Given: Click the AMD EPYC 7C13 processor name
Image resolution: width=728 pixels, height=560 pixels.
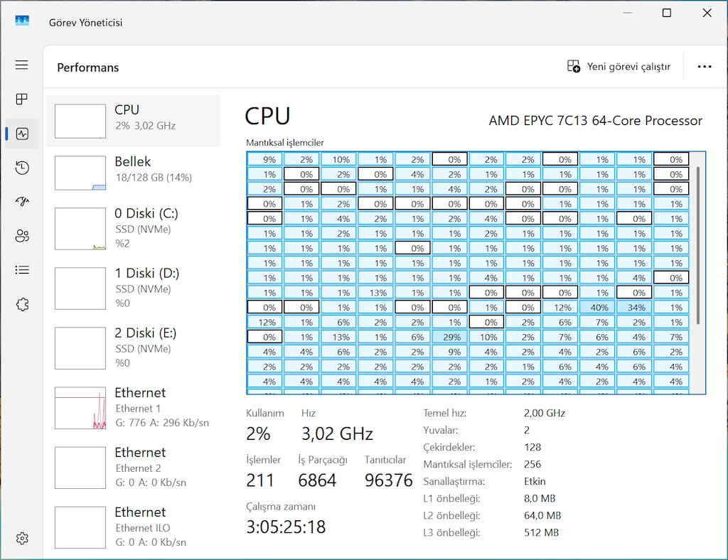Looking at the screenshot, I should click(595, 121).
